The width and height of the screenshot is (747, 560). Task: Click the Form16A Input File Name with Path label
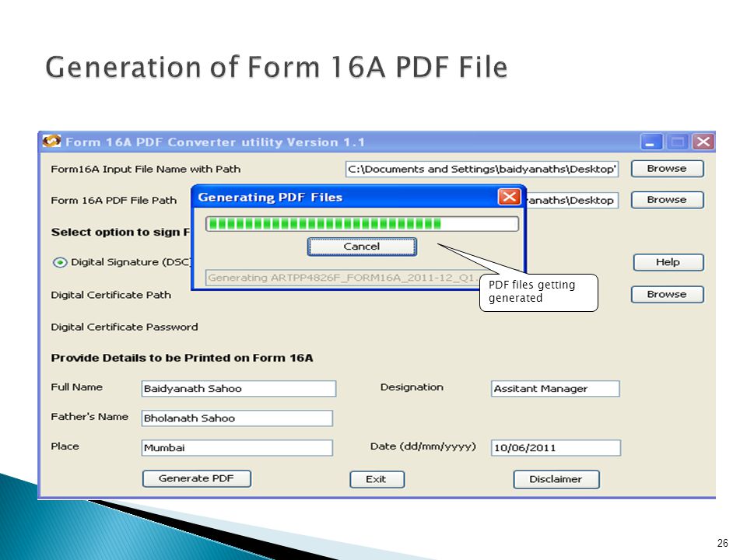pyautogui.click(x=146, y=169)
